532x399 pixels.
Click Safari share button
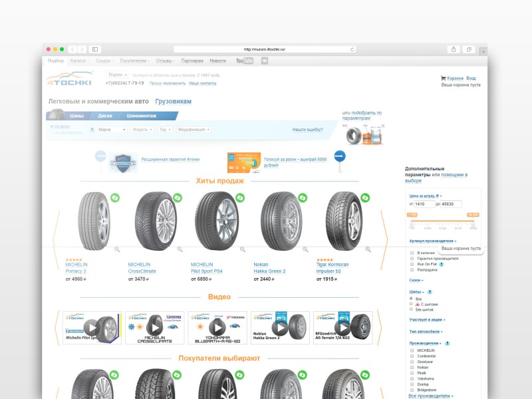[454, 49]
